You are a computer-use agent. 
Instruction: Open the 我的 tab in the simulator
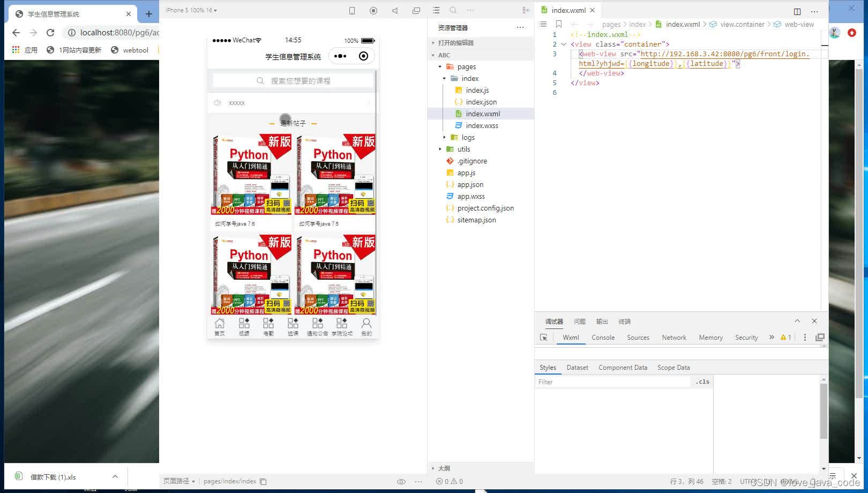pyautogui.click(x=366, y=327)
